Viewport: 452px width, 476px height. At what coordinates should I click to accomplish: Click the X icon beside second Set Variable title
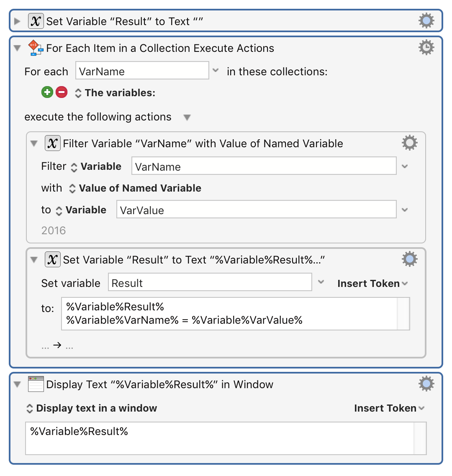pyautogui.click(x=53, y=259)
